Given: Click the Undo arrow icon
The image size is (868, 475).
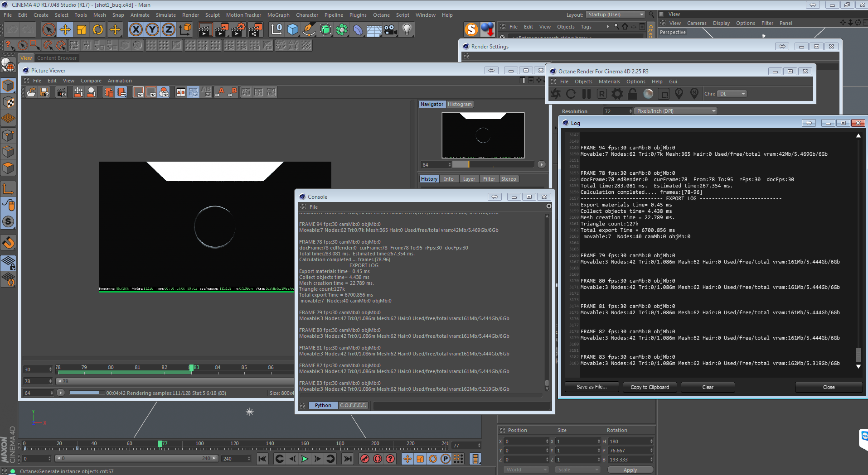Looking at the screenshot, I should coord(12,30).
